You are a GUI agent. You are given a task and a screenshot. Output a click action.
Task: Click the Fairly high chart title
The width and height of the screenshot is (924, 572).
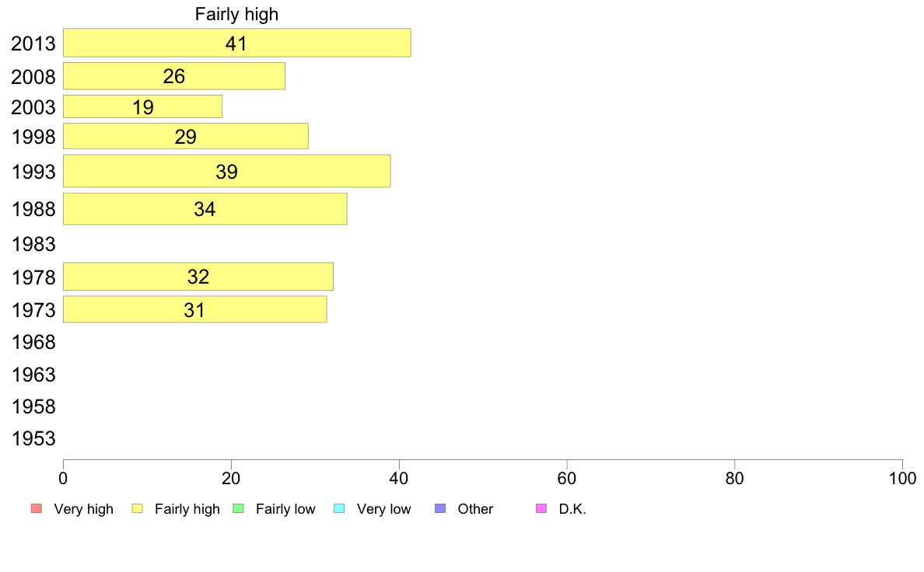point(237,14)
